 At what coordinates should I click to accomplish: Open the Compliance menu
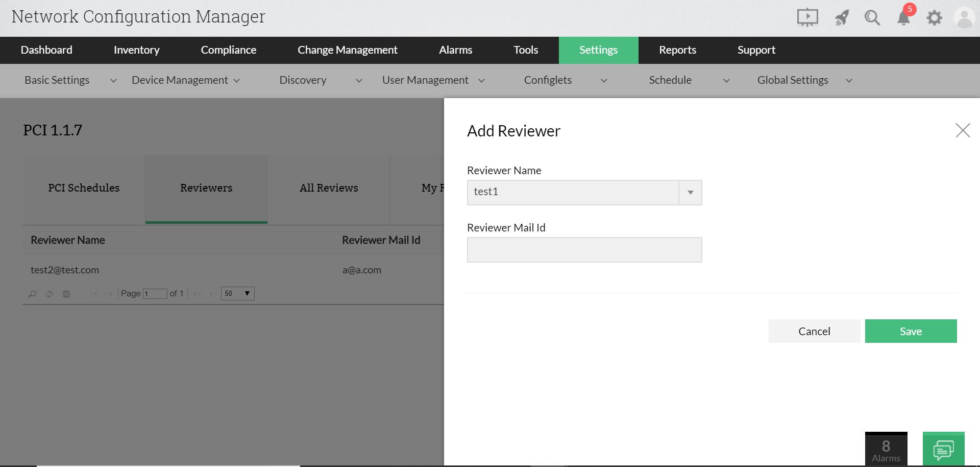coord(229,50)
